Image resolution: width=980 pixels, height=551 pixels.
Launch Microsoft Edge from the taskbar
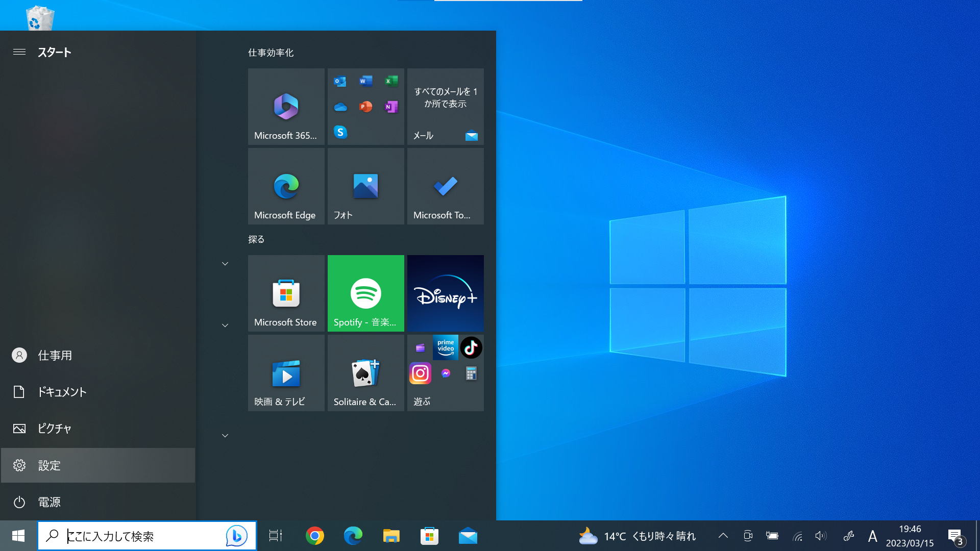[x=353, y=536]
